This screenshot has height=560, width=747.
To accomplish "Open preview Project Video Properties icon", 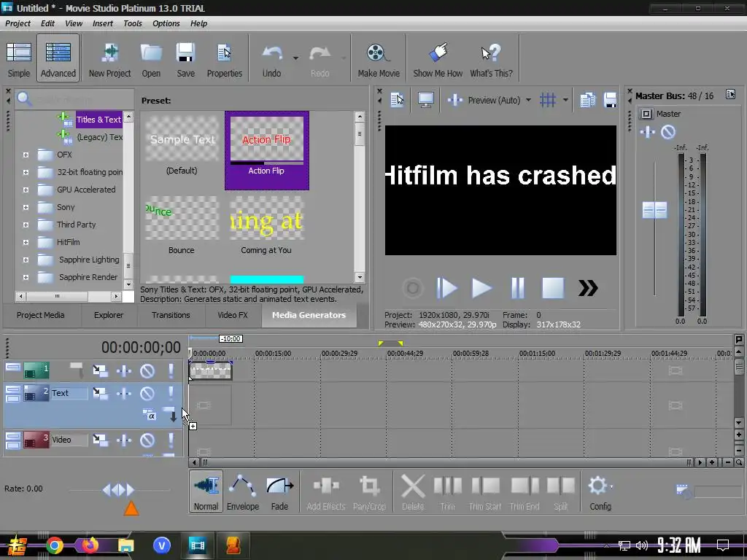I will pos(397,100).
